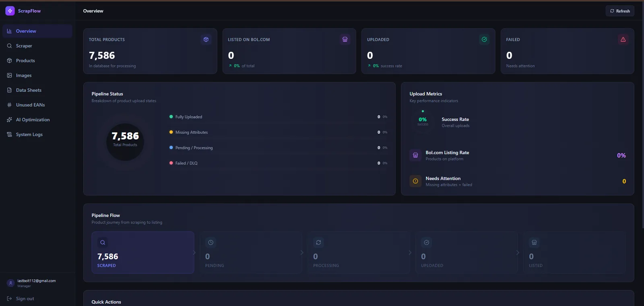Screen dimensions: 644x306
Task: Click the red warning triangle in Failed card
Action: click(x=623, y=39)
